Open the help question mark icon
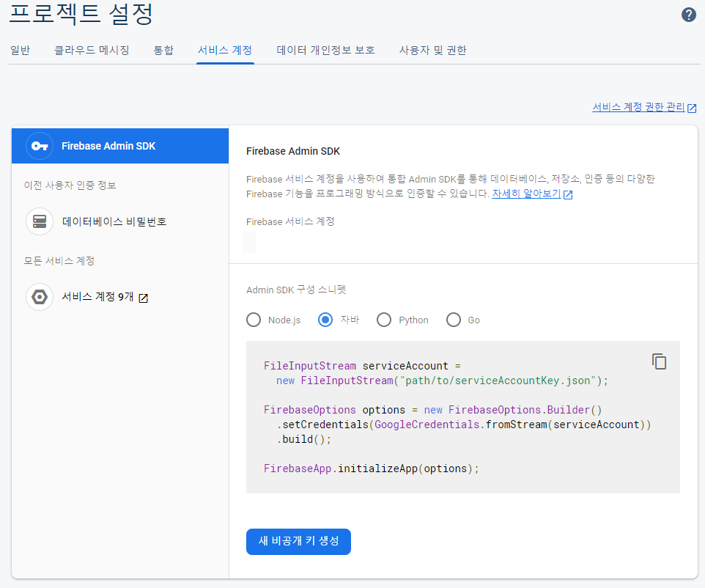Image resolution: width=705 pixels, height=588 pixels. [688, 15]
